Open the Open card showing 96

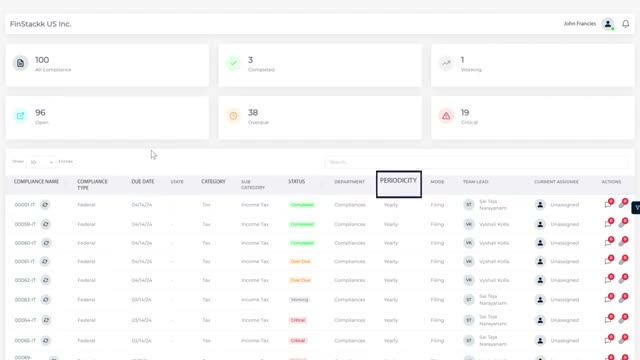107,118
